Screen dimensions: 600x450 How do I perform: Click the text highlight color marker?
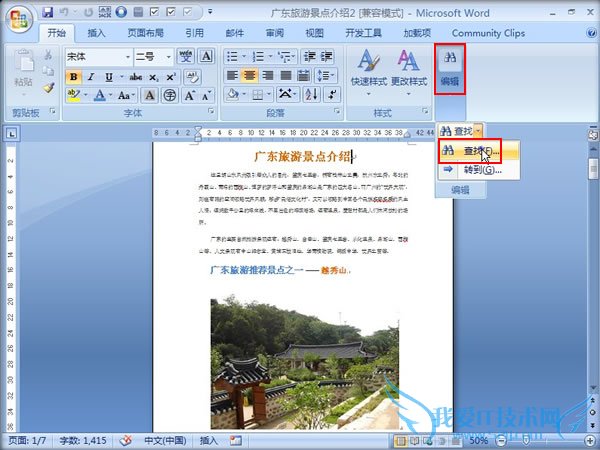coord(73,95)
